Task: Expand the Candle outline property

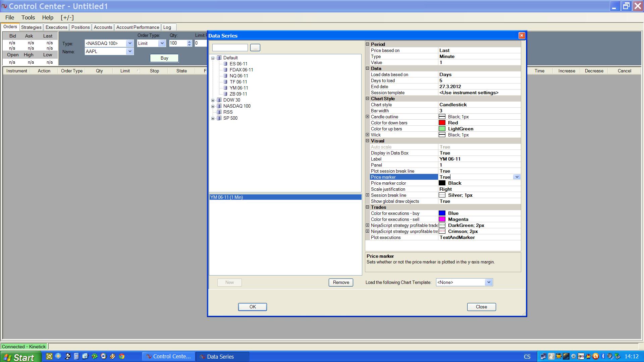Action: coord(367,117)
